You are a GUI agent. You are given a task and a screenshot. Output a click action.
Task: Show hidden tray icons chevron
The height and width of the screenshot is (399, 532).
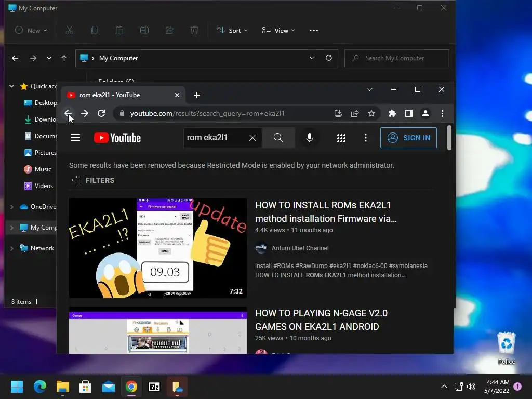click(x=444, y=387)
